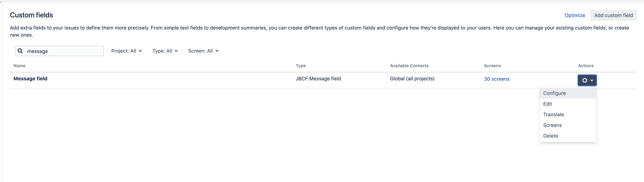The width and height of the screenshot is (644, 182).
Task: Click the Available Contexts column header
Action: click(x=409, y=66)
